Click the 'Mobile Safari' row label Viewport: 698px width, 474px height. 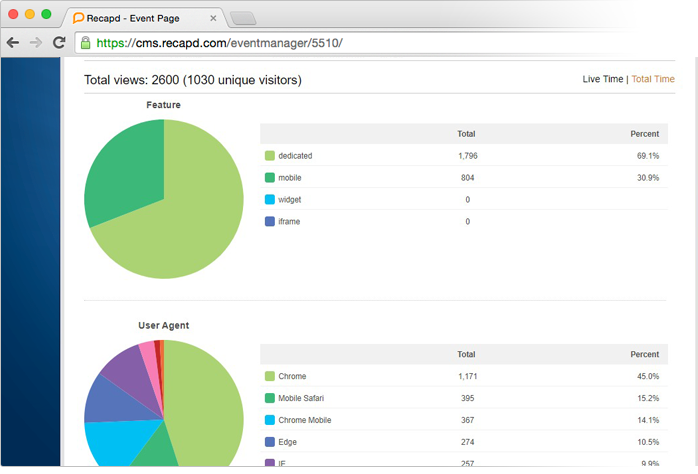(301, 398)
